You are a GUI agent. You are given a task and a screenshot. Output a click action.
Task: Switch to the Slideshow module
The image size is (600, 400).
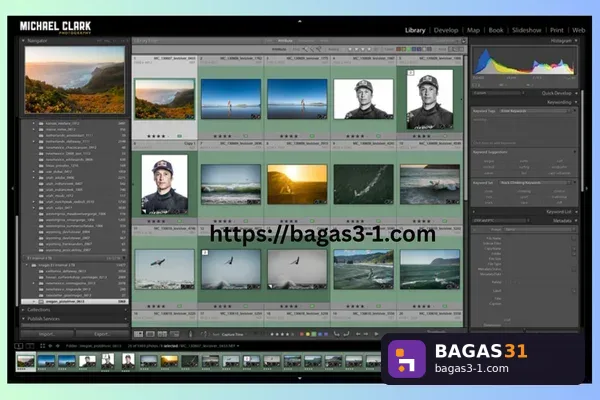[x=527, y=30]
